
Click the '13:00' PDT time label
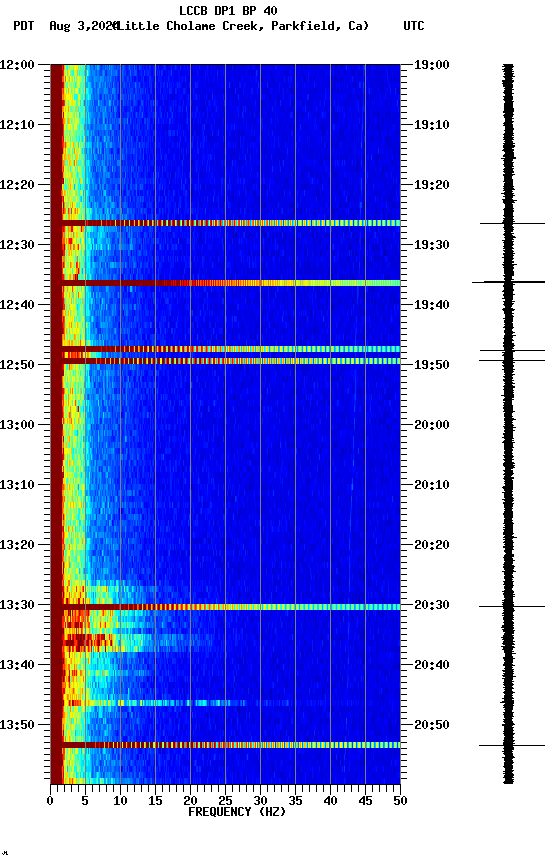[17, 425]
